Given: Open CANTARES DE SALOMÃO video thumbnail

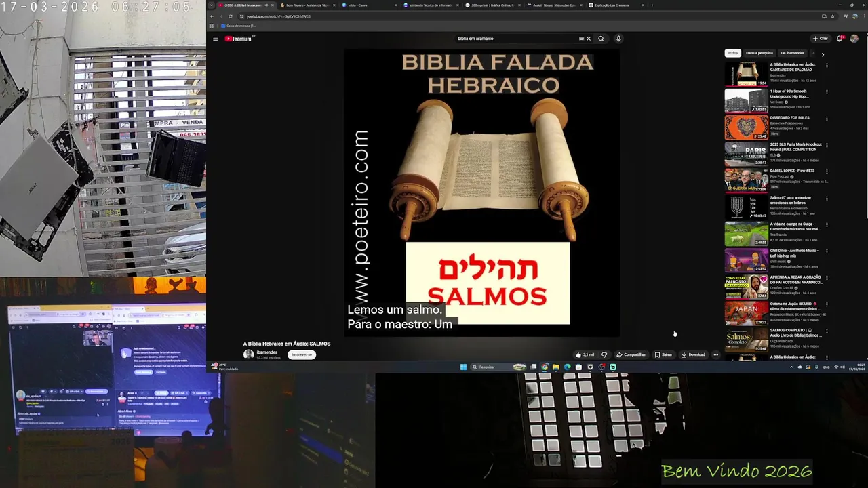Looking at the screenshot, I should pos(746,74).
